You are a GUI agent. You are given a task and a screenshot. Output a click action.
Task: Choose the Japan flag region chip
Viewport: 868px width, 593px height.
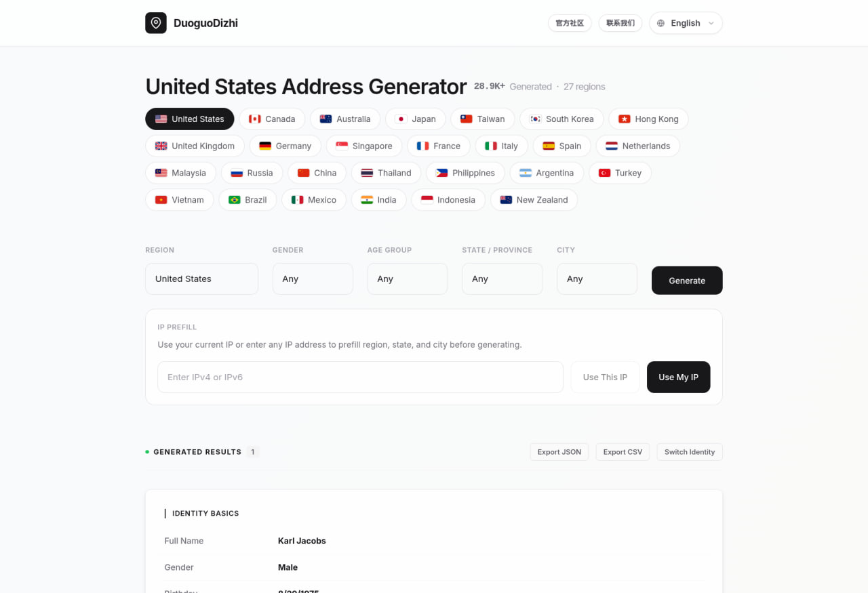(415, 119)
